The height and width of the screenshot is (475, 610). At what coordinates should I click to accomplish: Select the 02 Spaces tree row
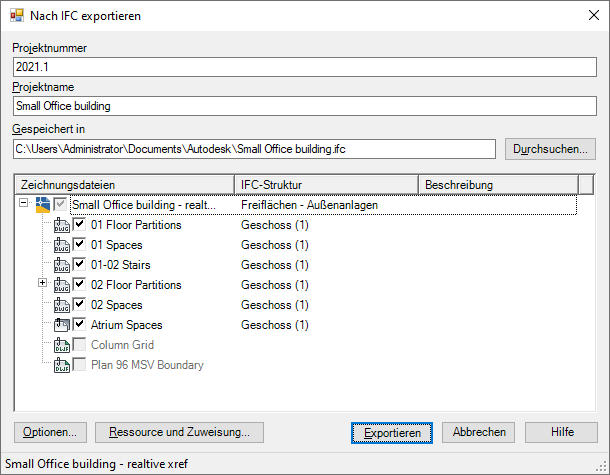click(116, 305)
